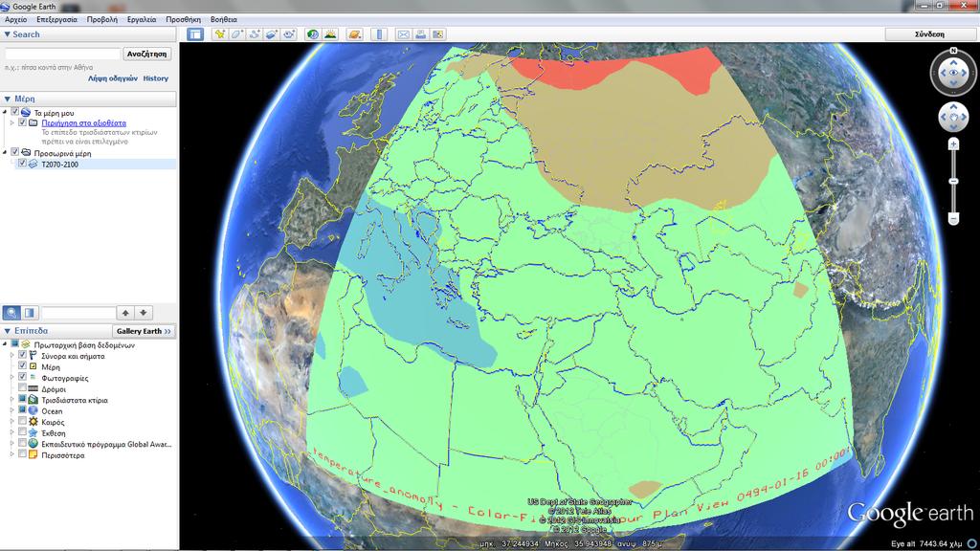Click the places filter text field
980x551 pixels.
(x=78, y=313)
